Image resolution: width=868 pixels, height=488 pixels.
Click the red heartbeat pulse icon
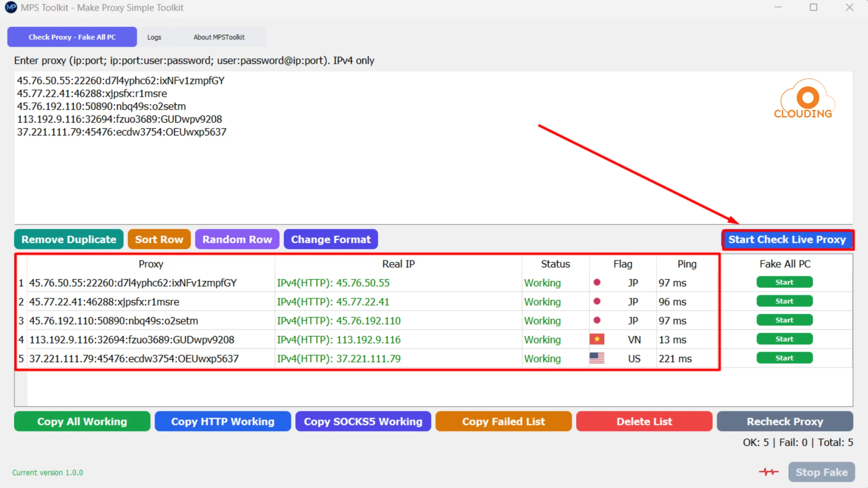click(x=769, y=472)
